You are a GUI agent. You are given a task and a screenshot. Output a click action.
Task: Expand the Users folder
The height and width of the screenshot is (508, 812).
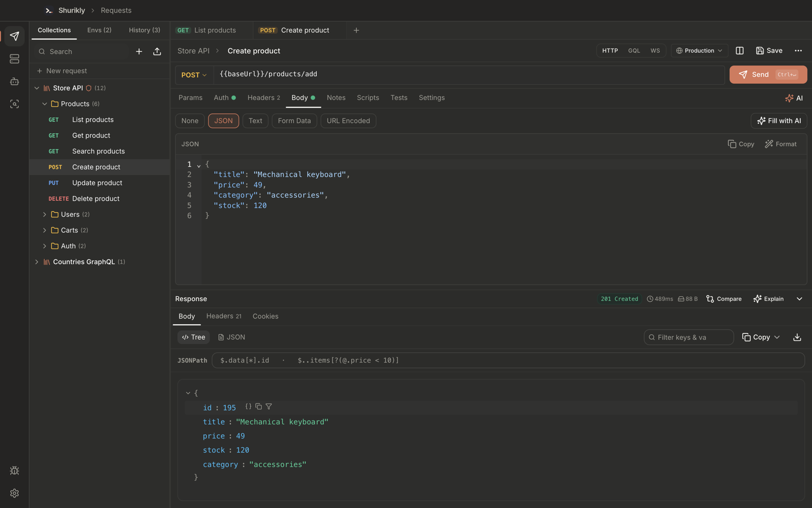point(45,214)
